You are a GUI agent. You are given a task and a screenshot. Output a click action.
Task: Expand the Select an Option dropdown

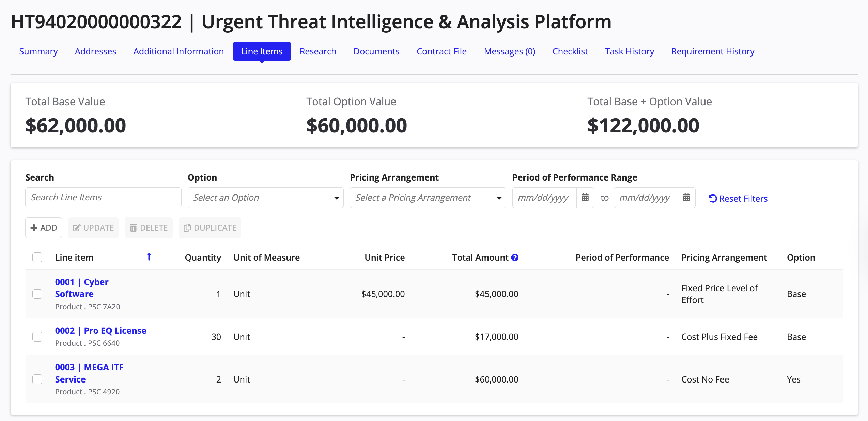pyautogui.click(x=265, y=198)
